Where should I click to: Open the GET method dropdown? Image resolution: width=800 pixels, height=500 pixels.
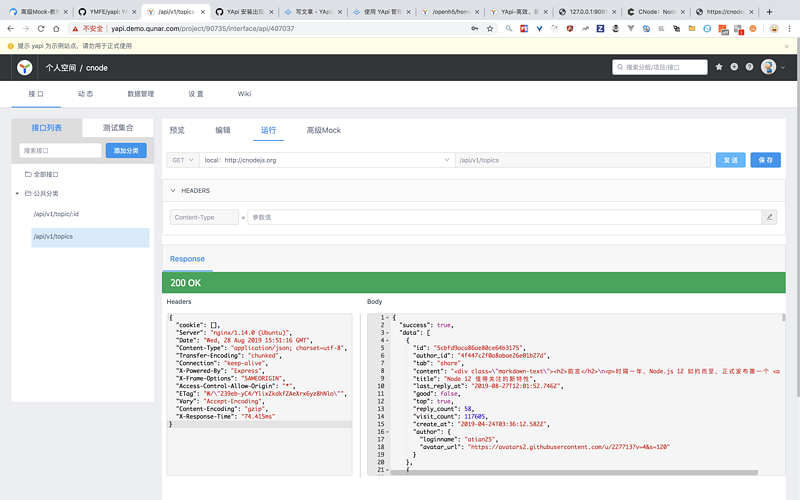183,160
